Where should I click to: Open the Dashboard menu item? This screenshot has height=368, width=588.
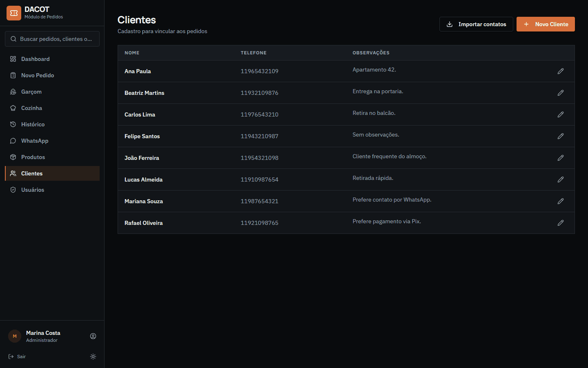pyautogui.click(x=52, y=59)
